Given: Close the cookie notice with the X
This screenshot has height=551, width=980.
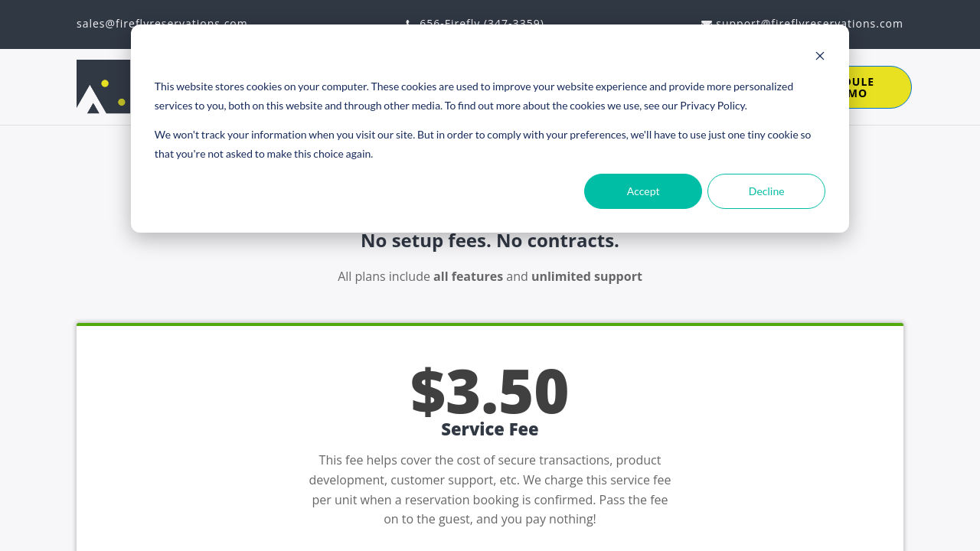Looking at the screenshot, I should point(820,56).
